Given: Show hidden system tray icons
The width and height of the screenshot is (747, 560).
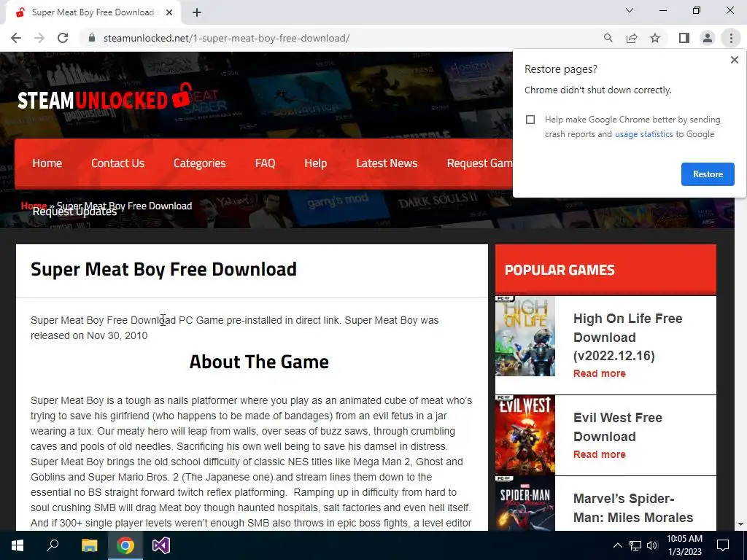Looking at the screenshot, I should tap(617, 545).
